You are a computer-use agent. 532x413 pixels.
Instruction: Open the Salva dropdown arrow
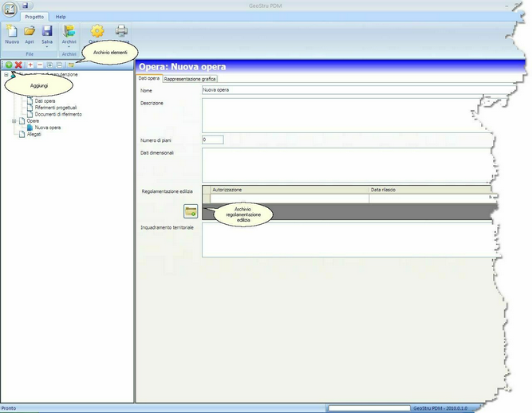point(47,46)
